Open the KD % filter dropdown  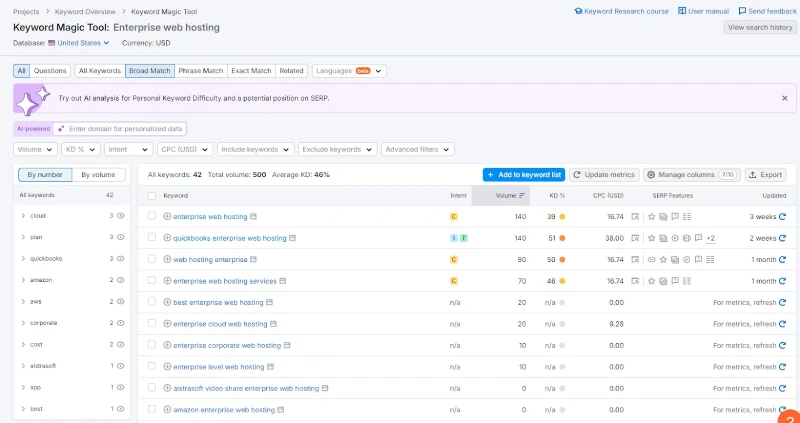81,150
